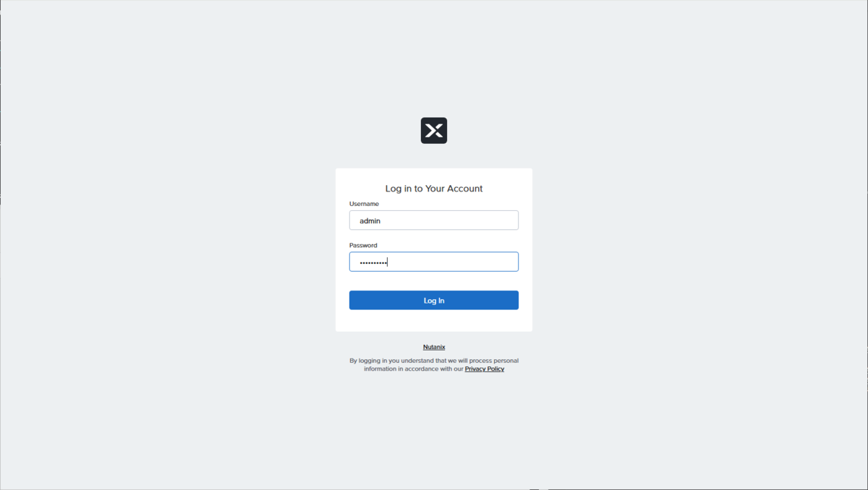The image size is (868, 490).
Task: Focus the Username input field
Action: click(434, 220)
